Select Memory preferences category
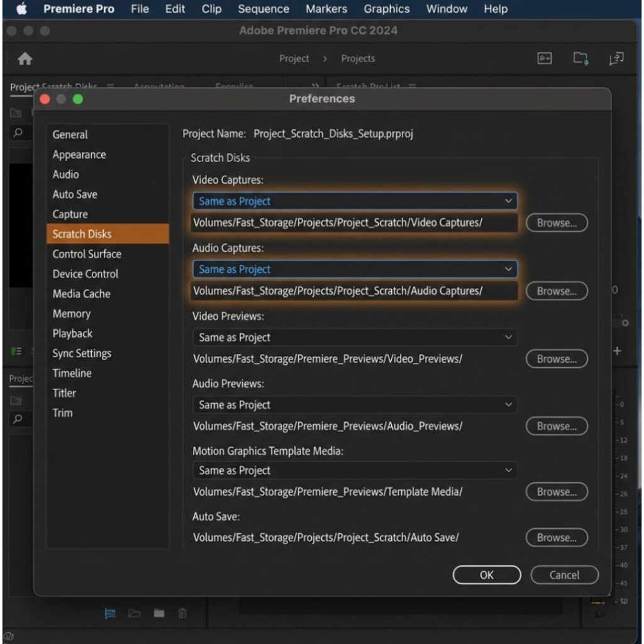Screen dimensions: 644x644 tap(108, 313)
